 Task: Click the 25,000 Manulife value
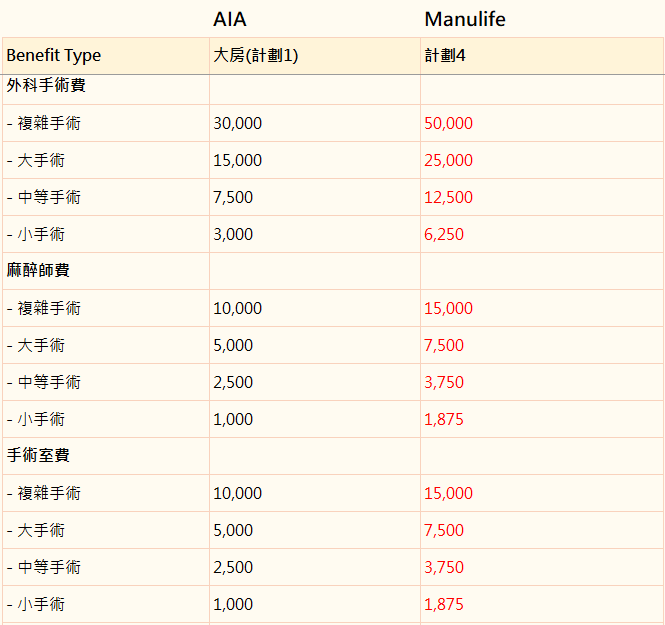tap(448, 160)
